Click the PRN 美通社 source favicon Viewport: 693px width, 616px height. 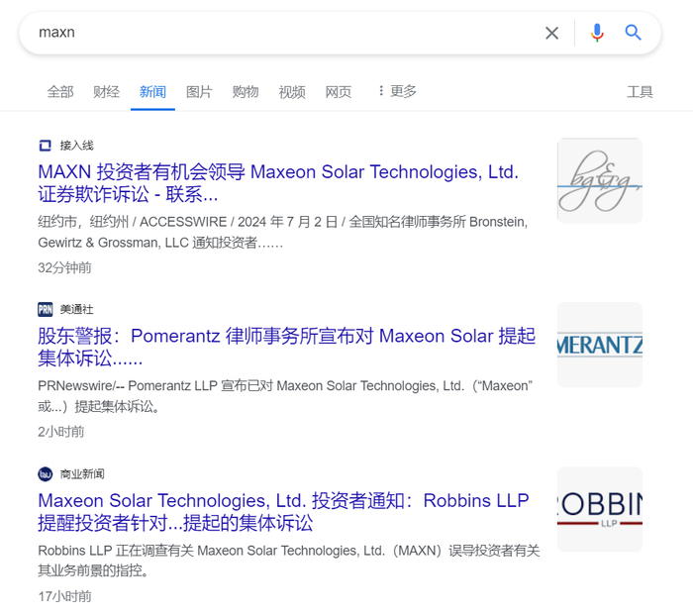[46, 310]
